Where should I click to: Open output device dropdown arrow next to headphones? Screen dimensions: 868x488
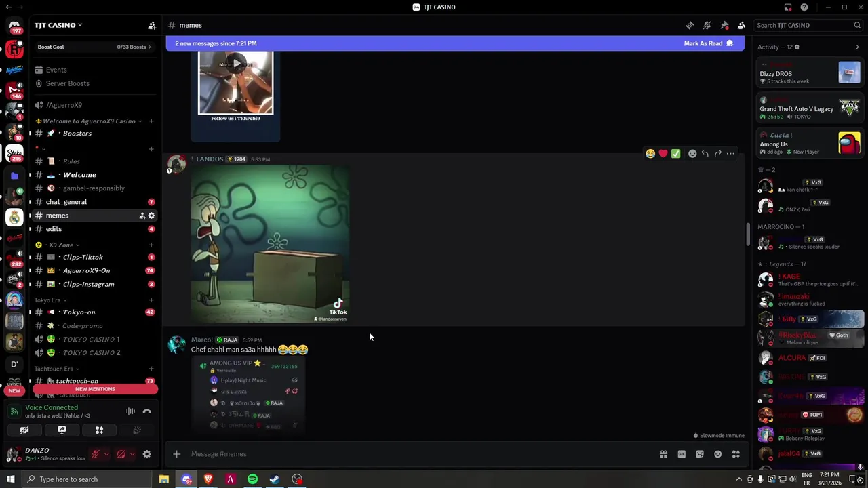tap(132, 454)
